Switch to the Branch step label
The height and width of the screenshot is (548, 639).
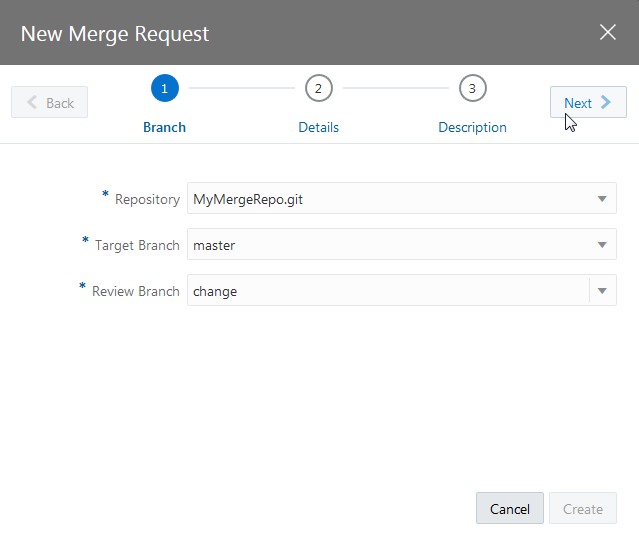[x=164, y=127]
